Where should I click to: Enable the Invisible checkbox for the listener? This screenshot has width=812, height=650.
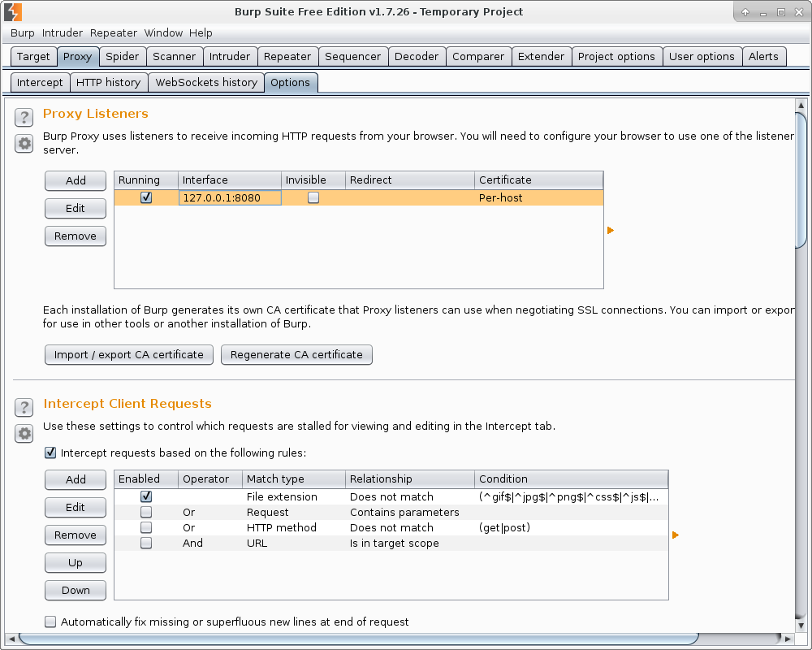tap(313, 197)
